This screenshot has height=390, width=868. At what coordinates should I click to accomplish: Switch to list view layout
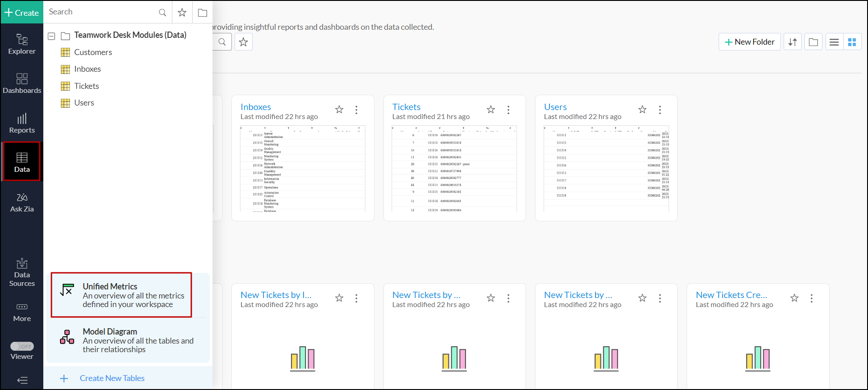tap(834, 42)
